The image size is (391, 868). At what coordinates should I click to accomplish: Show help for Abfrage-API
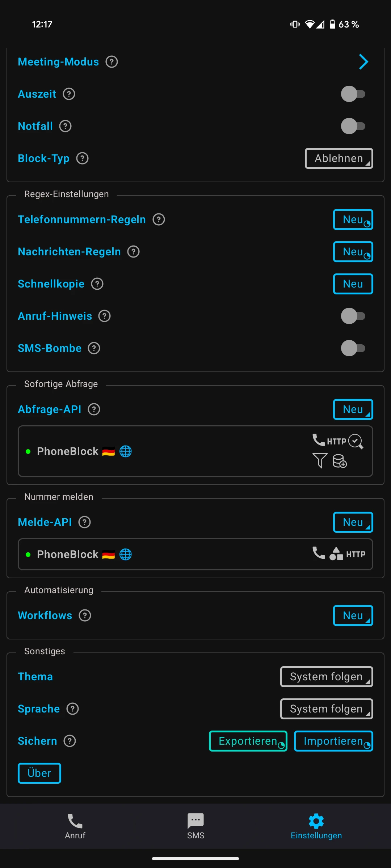pyautogui.click(x=94, y=409)
